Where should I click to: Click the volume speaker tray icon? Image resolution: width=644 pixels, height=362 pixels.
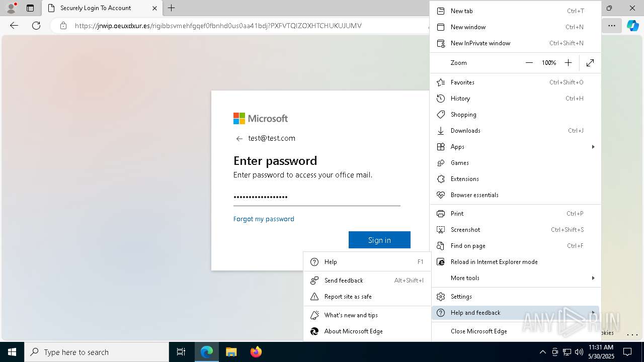click(579, 352)
